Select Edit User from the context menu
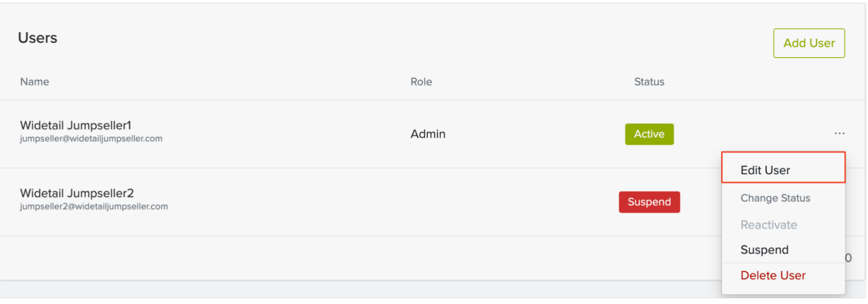868x304 pixels. (765, 170)
